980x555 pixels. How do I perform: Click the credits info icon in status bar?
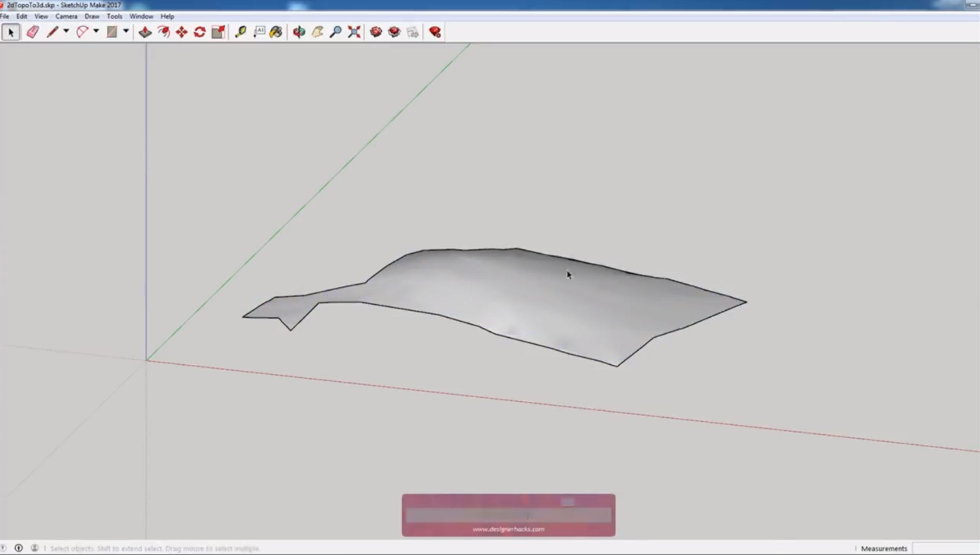pyautogui.click(x=18, y=548)
